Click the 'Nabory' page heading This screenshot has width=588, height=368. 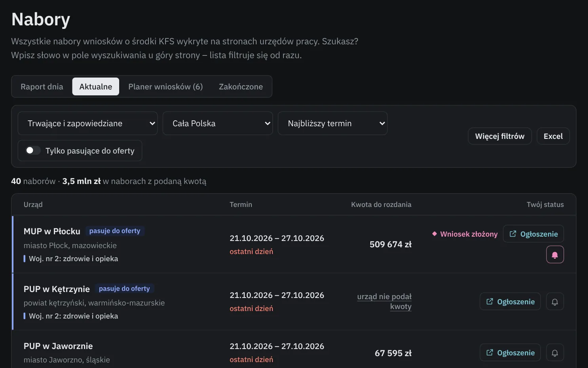[x=41, y=19]
